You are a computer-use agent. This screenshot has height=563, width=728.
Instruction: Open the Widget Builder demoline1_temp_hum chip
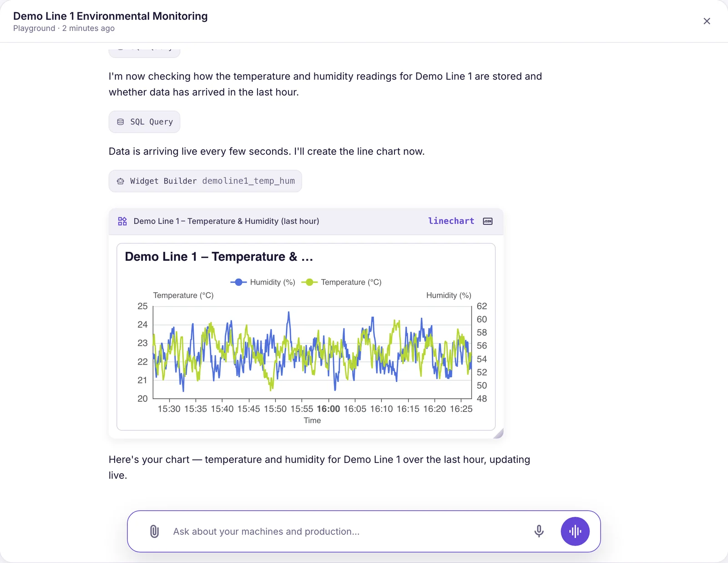(x=205, y=181)
